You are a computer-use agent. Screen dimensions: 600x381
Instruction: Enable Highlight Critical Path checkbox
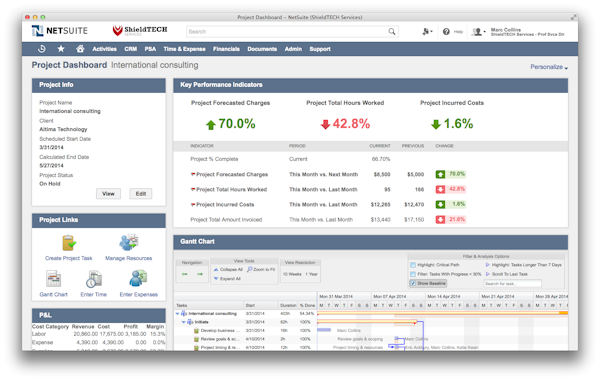[413, 265]
